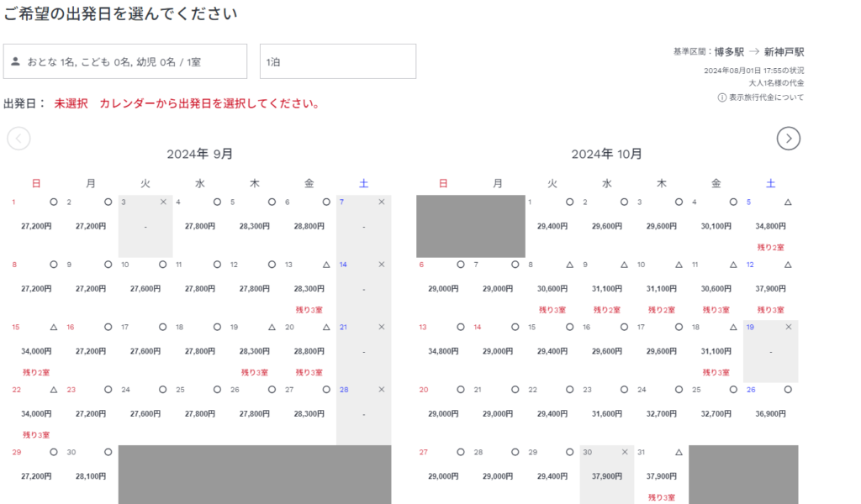Click the previous month arrow button
861x504 pixels.
(18, 139)
